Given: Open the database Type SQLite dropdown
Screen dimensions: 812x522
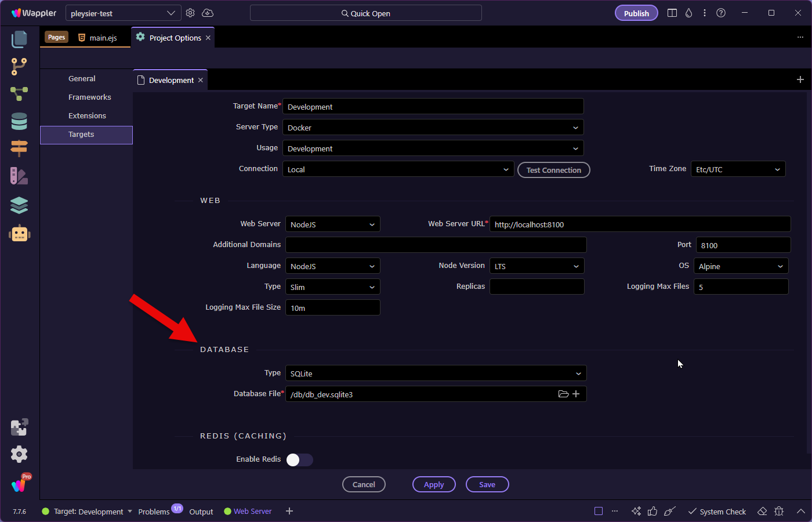Looking at the screenshot, I should [436, 374].
